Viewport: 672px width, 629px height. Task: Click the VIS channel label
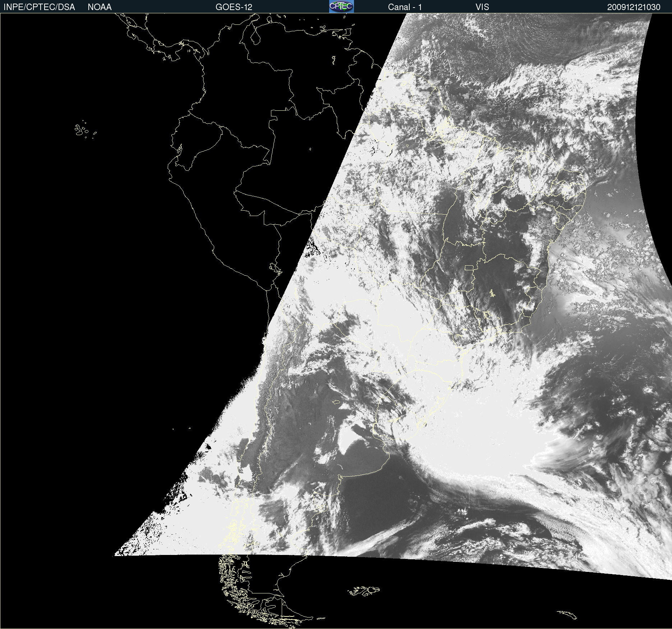pos(482,7)
